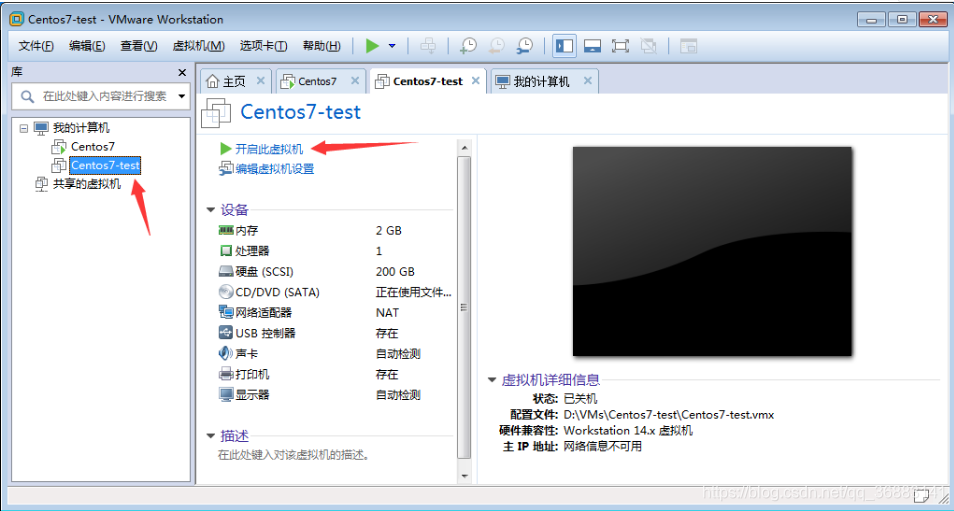Image resolution: width=954 pixels, height=511 pixels.
Task: Open the snapshot manager toolbar icon
Action: [x=524, y=46]
